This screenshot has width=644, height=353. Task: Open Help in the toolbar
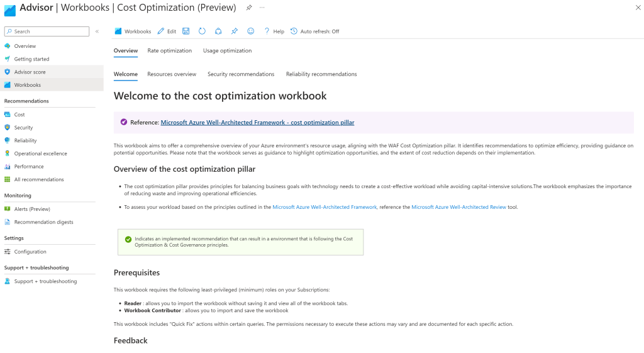tap(274, 31)
